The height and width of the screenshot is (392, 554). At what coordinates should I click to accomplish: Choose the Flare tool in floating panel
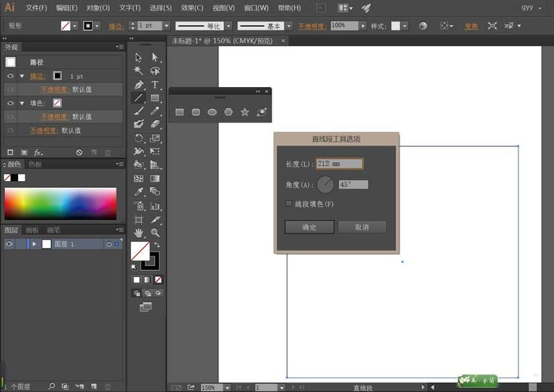click(x=262, y=112)
